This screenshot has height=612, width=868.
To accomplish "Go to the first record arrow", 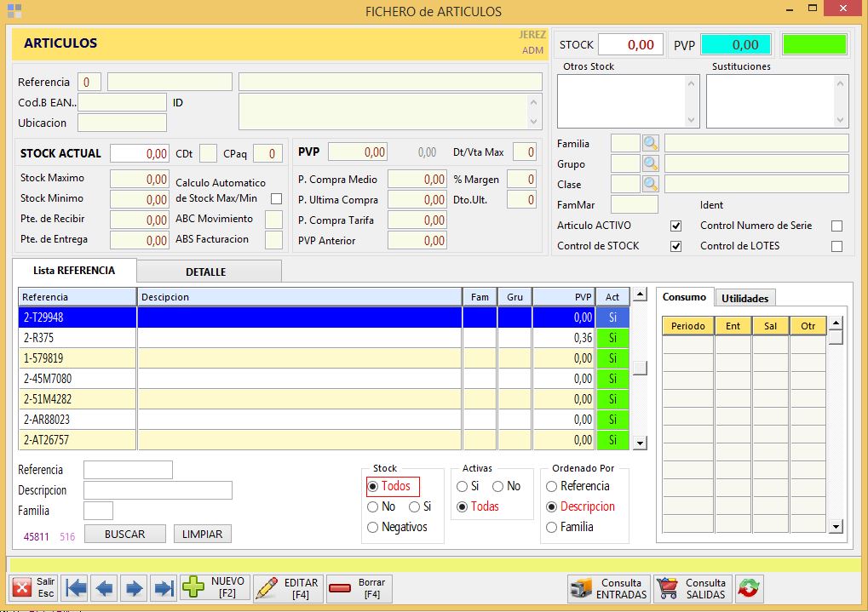I will 76,588.
